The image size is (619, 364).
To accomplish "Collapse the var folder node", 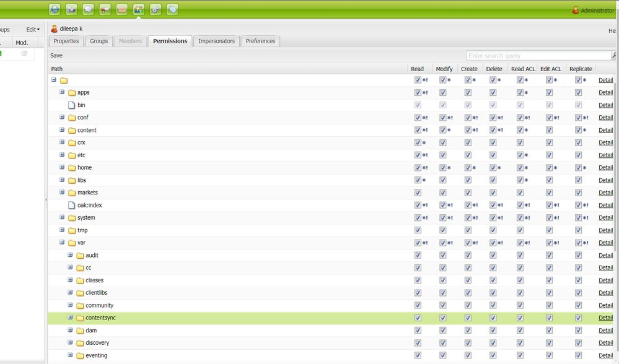I will click(x=62, y=243).
